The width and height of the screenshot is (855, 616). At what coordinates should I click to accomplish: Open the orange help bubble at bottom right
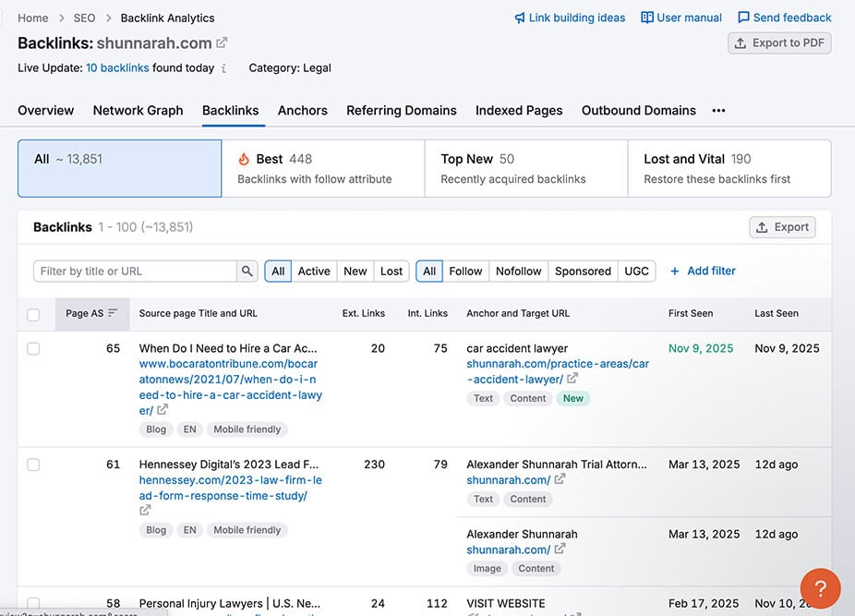[820, 588]
